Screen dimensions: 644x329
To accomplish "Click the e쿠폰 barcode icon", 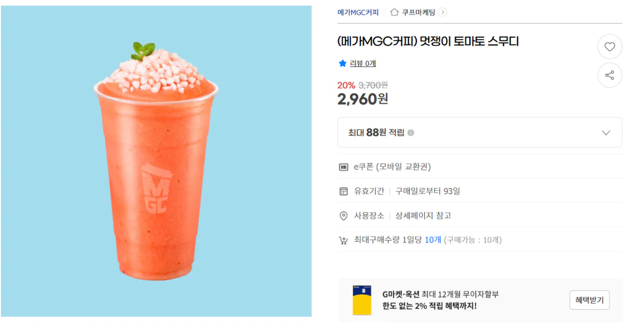I will 343,167.
